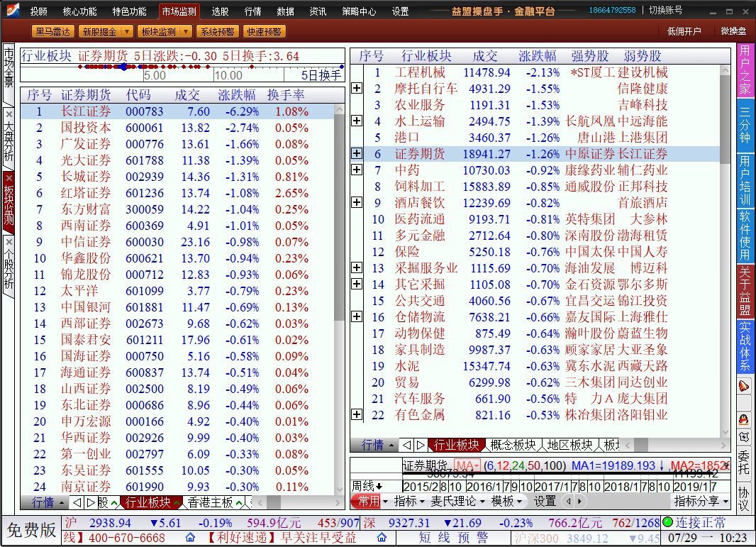Image resolution: width=756 pixels, height=547 pixels.
Task: Close the 板块监测 side tab with its X icon
Action: pos(9,178)
